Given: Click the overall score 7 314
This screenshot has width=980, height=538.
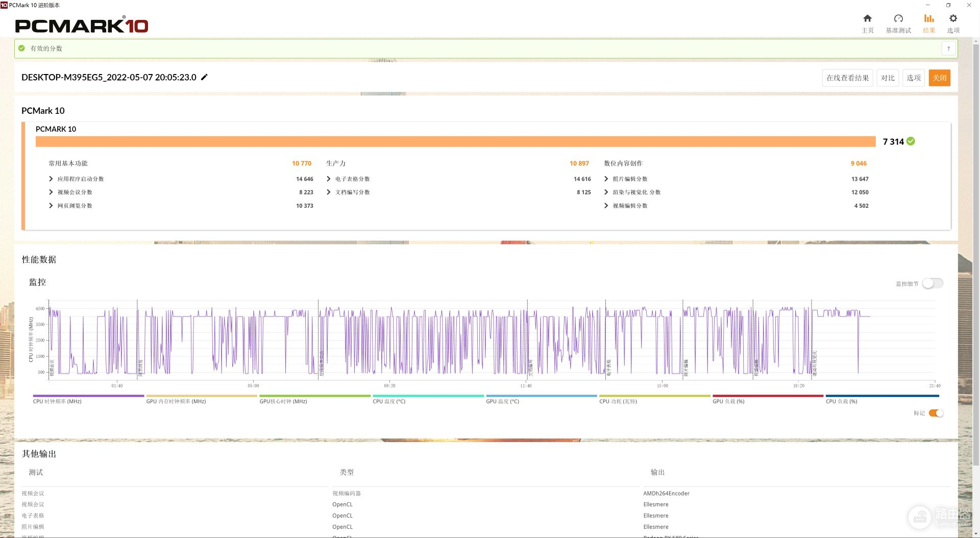Looking at the screenshot, I should coord(893,141).
